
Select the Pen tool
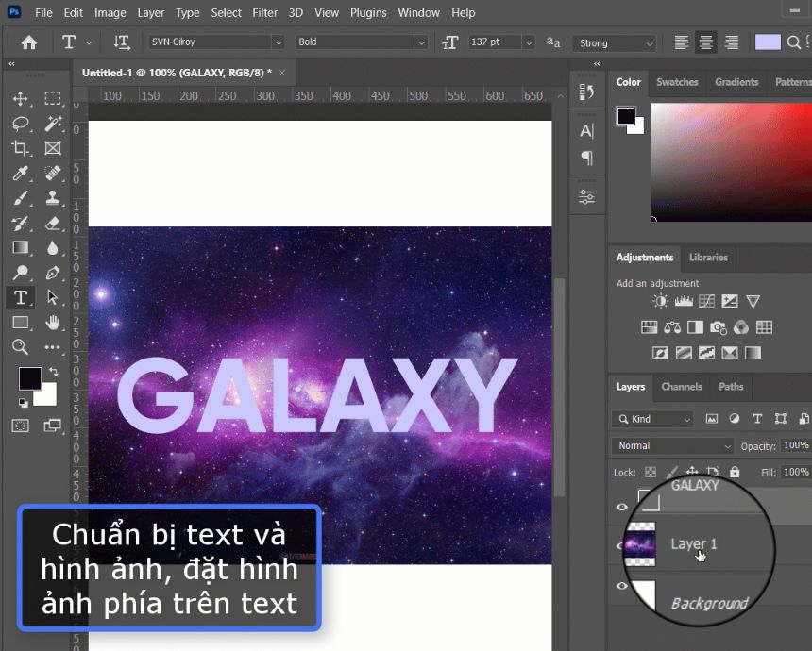pyautogui.click(x=52, y=273)
